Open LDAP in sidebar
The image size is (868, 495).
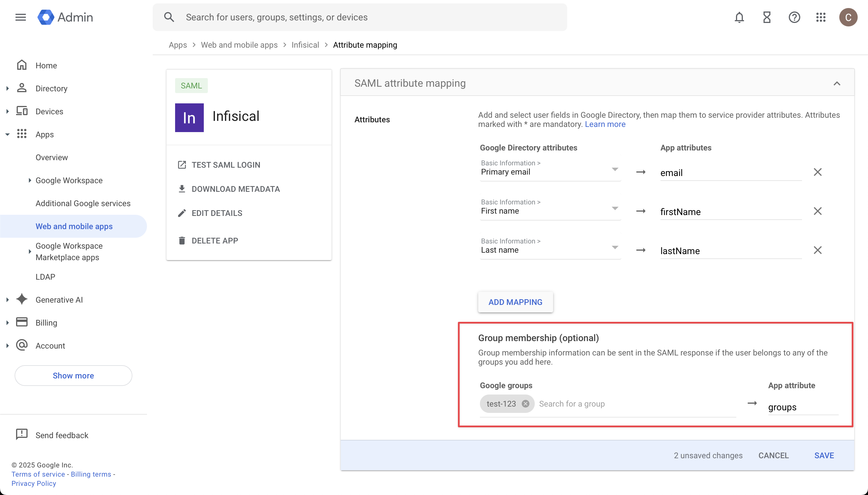point(45,277)
